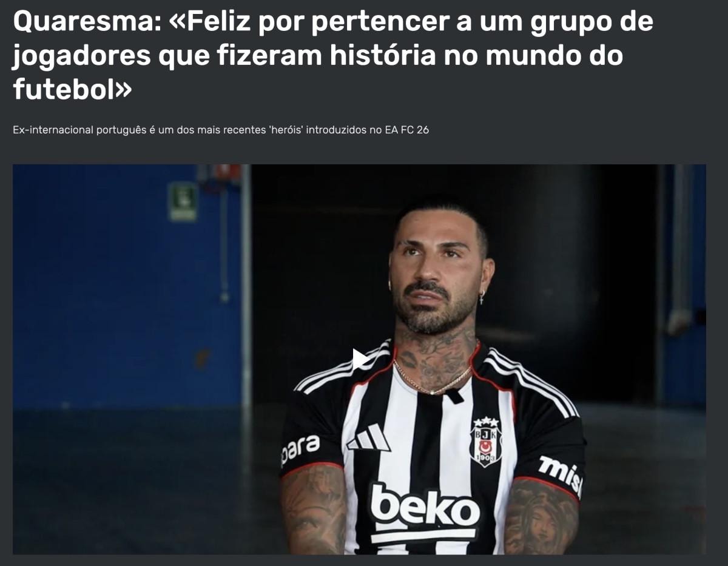
Task: Click the 'mis' sponsor text on the sleeve
Action: (x=560, y=474)
